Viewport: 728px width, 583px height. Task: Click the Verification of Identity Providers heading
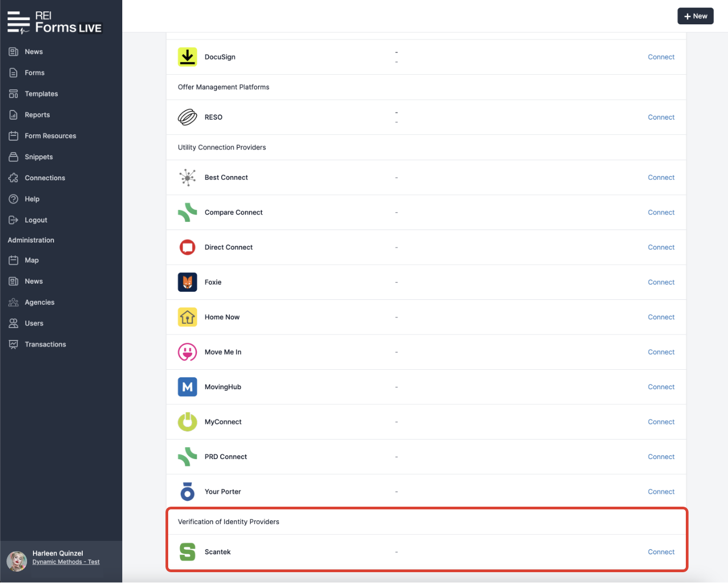pyautogui.click(x=229, y=522)
